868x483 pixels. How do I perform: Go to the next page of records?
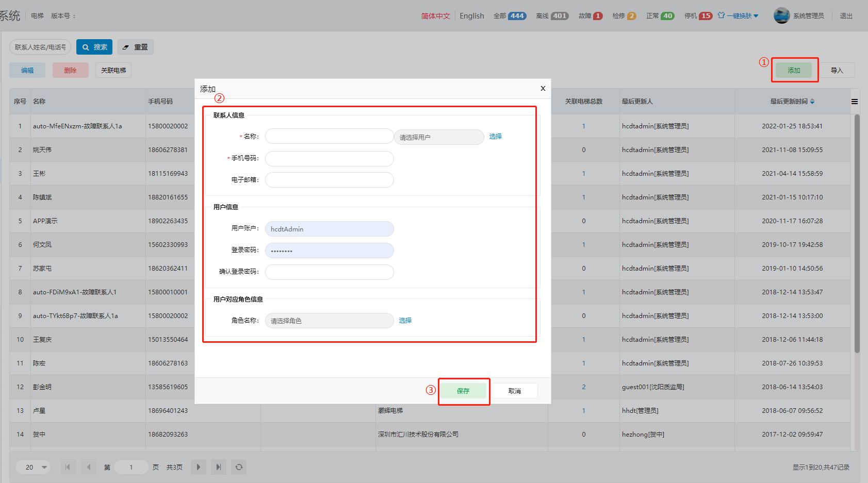[198, 467]
